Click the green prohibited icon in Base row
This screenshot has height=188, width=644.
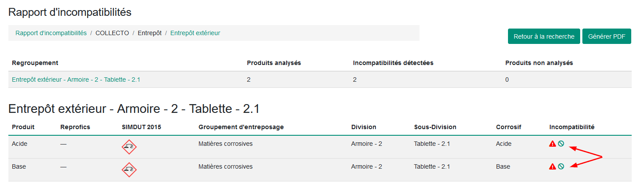click(x=561, y=166)
